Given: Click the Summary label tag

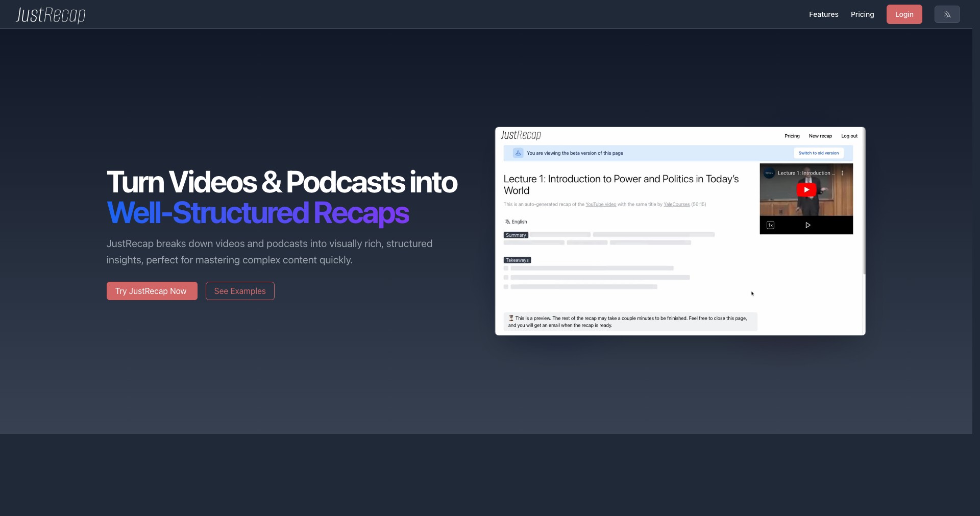Looking at the screenshot, I should 516,235.
